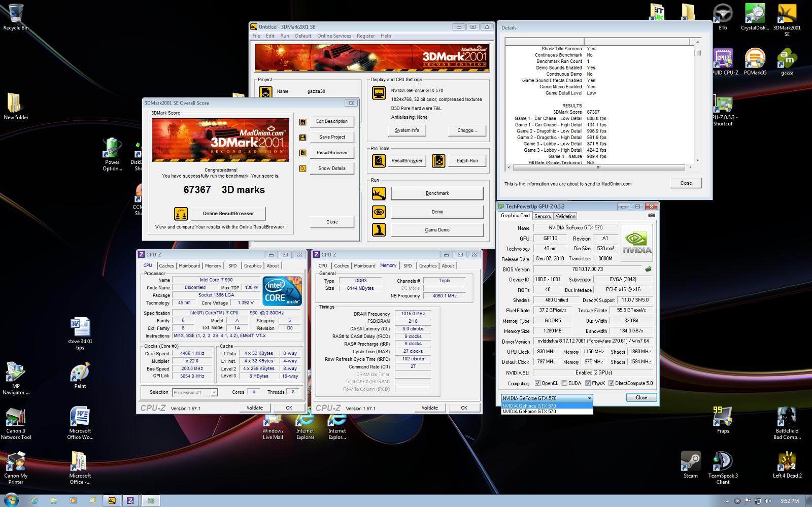Open the PCMark05 desktop shortcut

click(755, 62)
